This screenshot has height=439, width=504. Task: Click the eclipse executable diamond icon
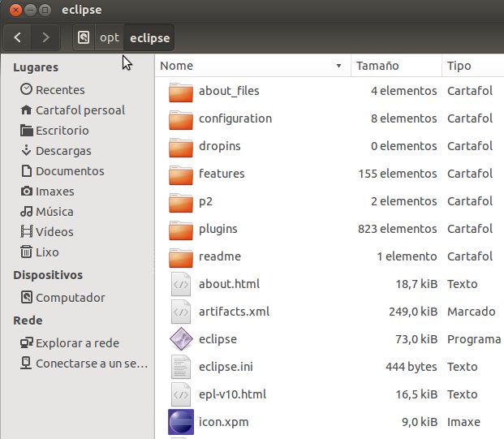181,338
